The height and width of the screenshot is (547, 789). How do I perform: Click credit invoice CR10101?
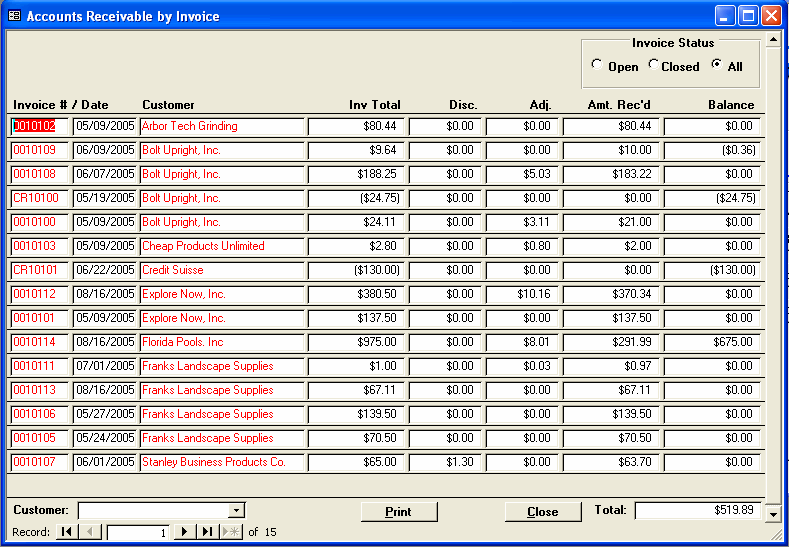36,270
